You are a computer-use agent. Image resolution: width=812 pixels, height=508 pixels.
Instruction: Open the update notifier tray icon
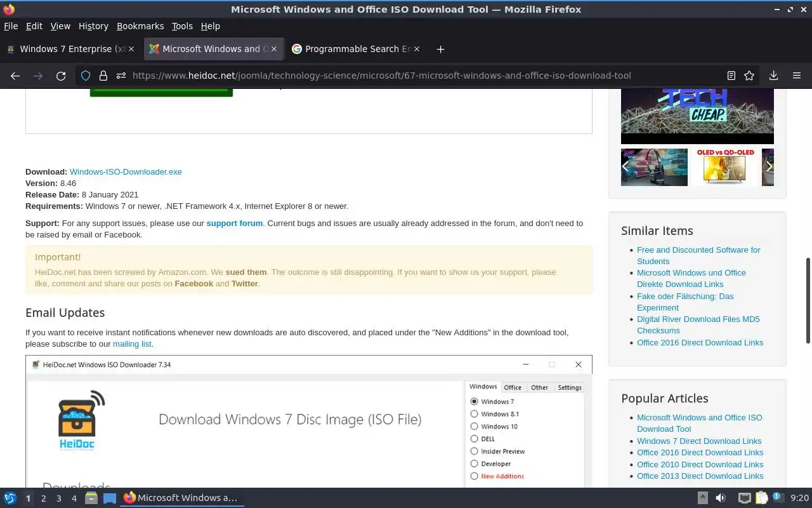coord(778,497)
